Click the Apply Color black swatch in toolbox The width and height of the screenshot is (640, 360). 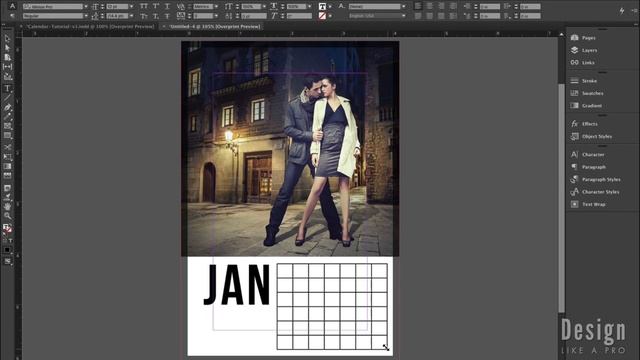[x=7, y=250]
